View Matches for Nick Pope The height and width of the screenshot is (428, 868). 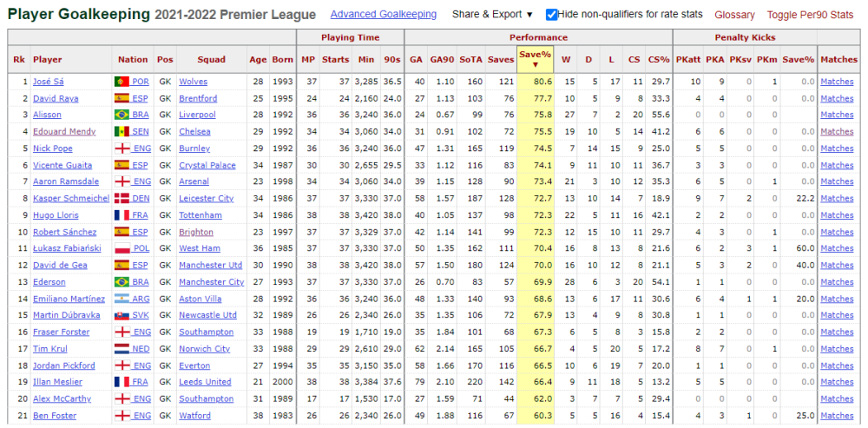pyautogui.click(x=837, y=148)
